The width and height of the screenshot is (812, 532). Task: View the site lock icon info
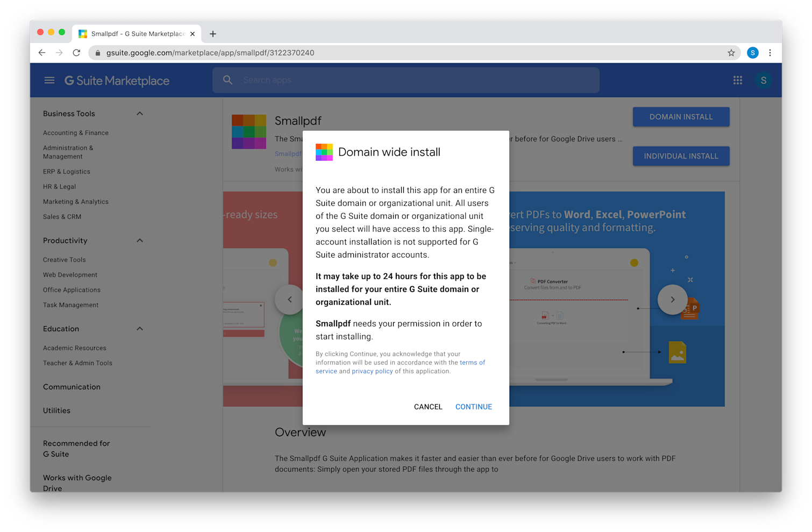tap(97, 53)
